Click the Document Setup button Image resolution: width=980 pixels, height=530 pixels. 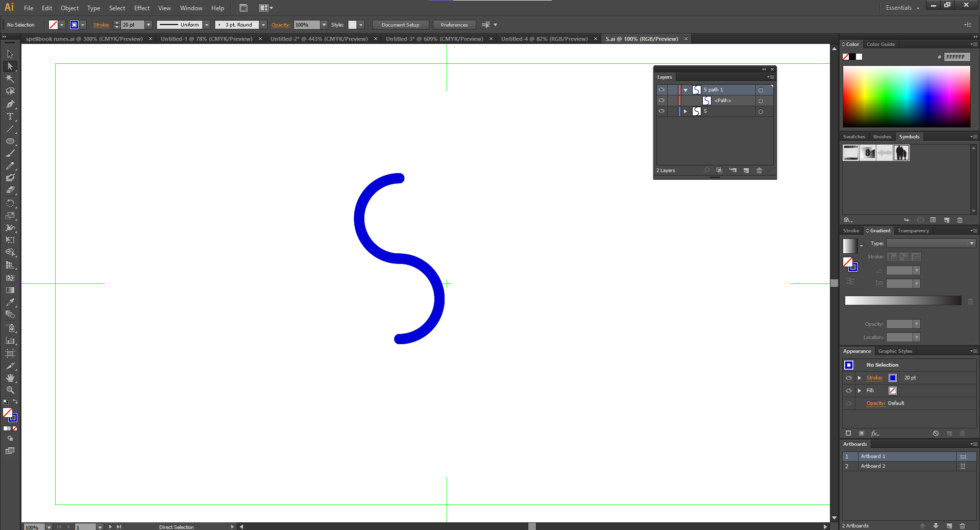pos(400,25)
